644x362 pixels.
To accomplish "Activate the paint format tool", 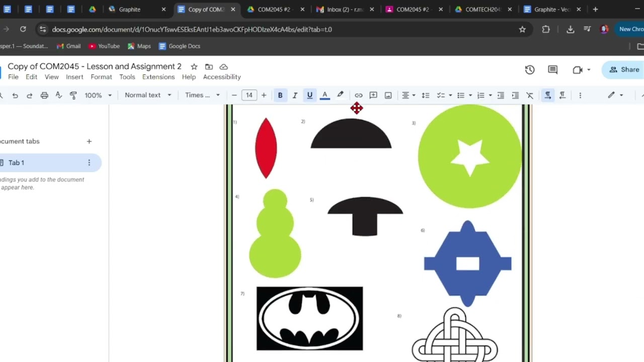I will [73, 95].
